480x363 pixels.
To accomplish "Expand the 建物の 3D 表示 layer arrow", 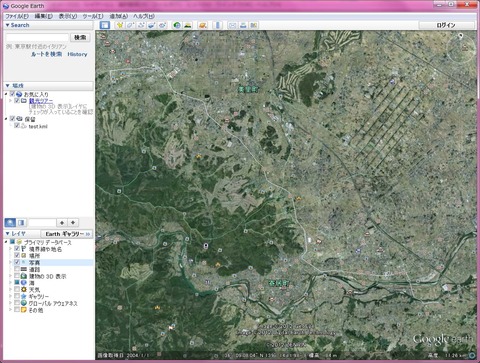I will 10,276.
